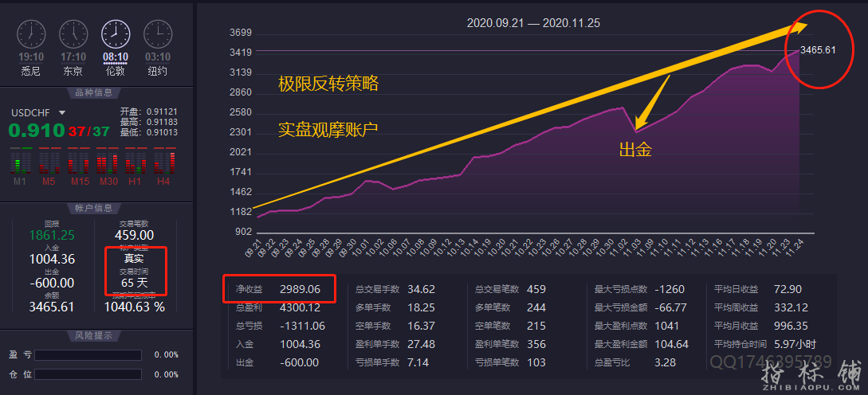Image resolution: width=868 pixels, height=395 pixels.
Task: Click the 回报 value 1861.25
Action: [x=52, y=236]
